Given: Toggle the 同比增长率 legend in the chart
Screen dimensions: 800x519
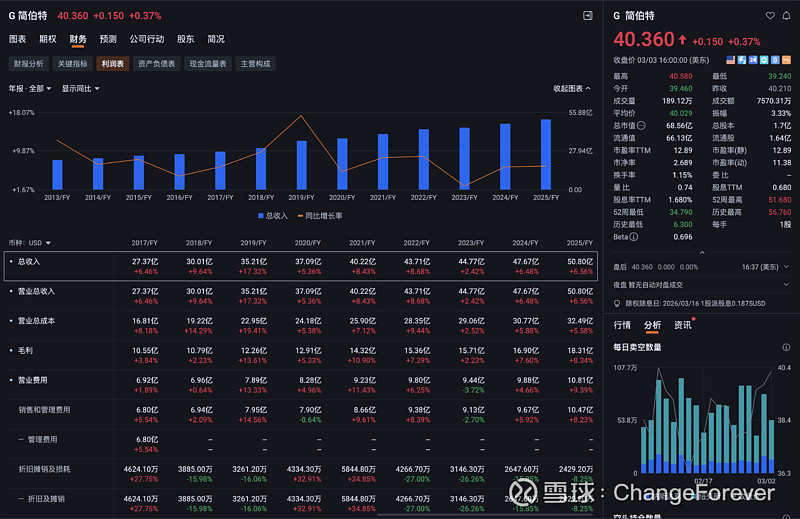Looking at the screenshot, I should [x=320, y=216].
